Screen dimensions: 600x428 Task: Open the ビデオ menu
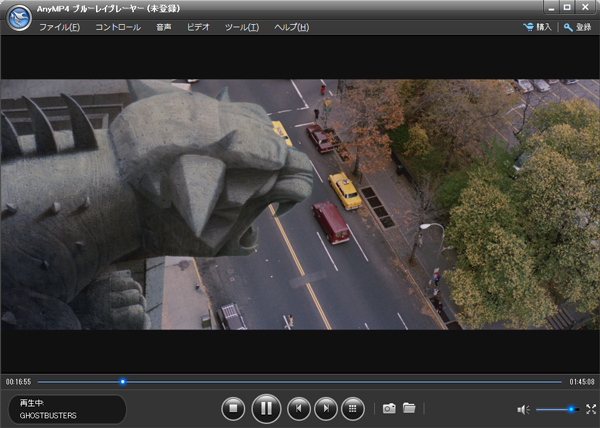click(198, 27)
